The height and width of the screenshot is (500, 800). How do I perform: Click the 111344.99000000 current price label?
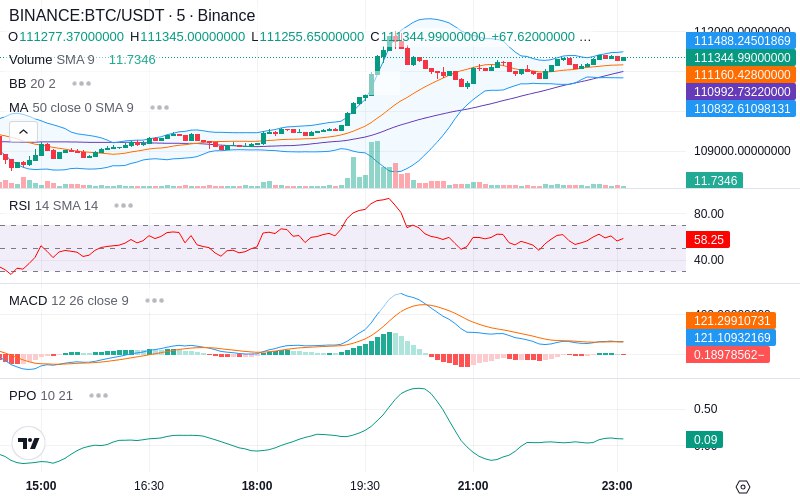tap(741, 58)
